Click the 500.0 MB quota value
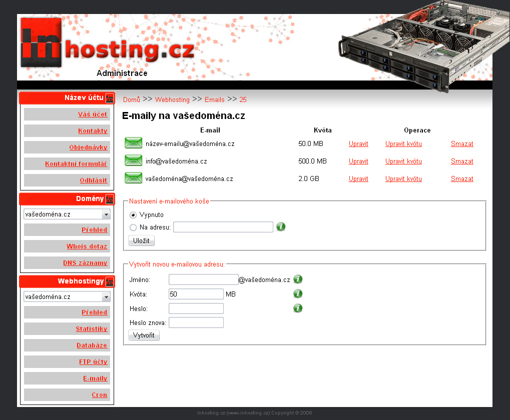The image size is (510, 420). (x=312, y=161)
